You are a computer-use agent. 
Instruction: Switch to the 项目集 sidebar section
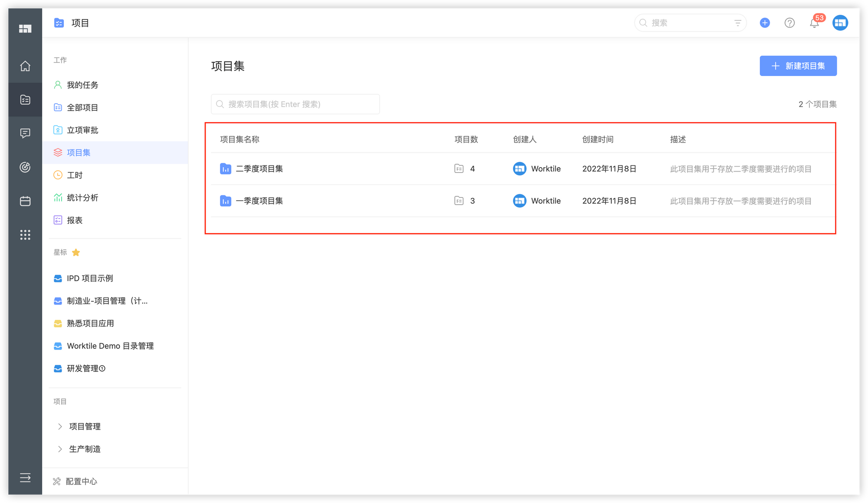78,152
